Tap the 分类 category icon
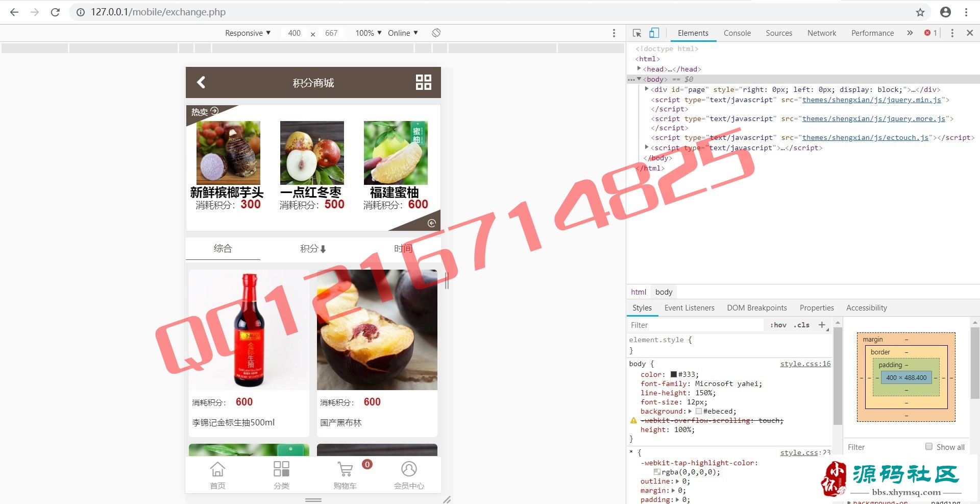The image size is (980, 504). (281, 475)
